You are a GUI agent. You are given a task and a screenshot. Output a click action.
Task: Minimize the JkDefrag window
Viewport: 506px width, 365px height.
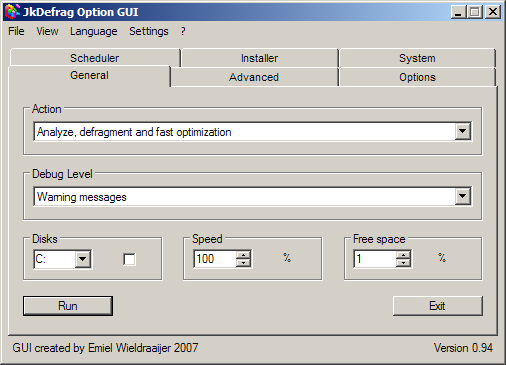coord(458,12)
